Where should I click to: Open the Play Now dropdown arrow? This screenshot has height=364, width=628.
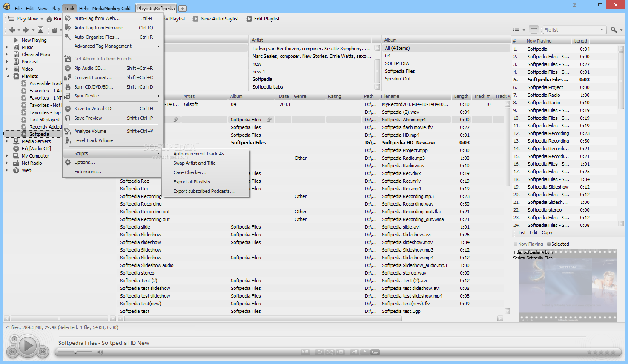pyautogui.click(x=42, y=19)
